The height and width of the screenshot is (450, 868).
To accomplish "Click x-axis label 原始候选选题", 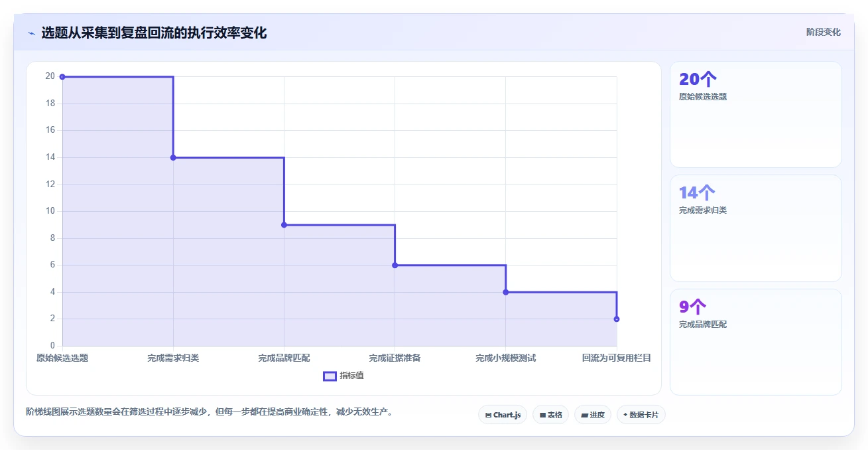I will click(62, 358).
